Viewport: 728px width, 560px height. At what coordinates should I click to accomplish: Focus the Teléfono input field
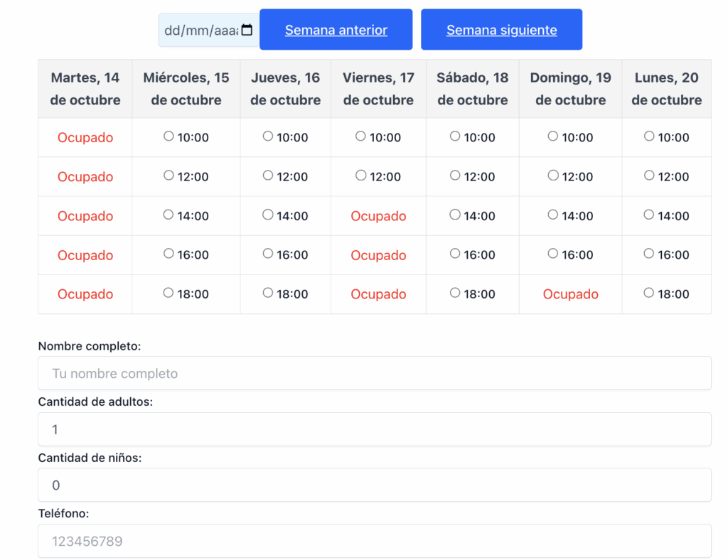coord(374,541)
